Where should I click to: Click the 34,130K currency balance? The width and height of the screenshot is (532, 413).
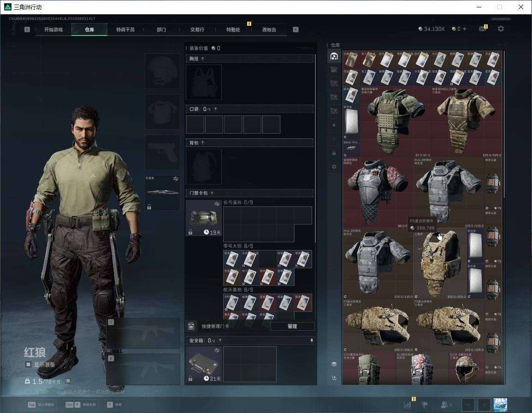pyautogui.click(x=431, y=29)
